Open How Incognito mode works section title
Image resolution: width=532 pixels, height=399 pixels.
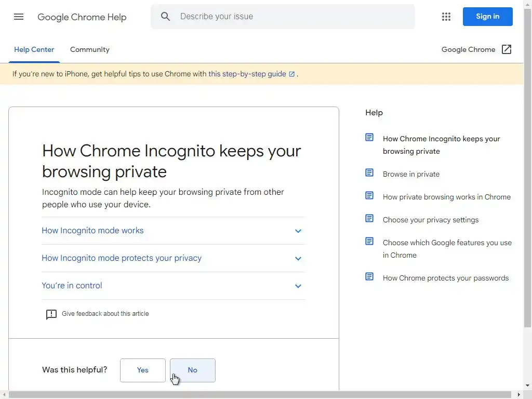[92, 230]
